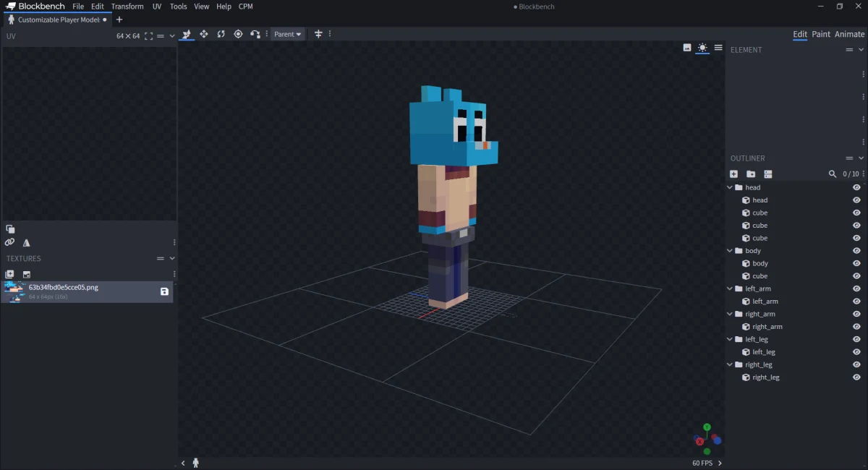
Task: Click the Outliner toggle options icon
Action: [768, 174]
